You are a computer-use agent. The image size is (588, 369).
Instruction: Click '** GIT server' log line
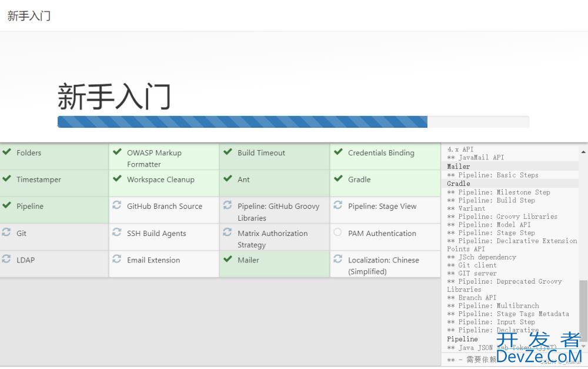472,273
